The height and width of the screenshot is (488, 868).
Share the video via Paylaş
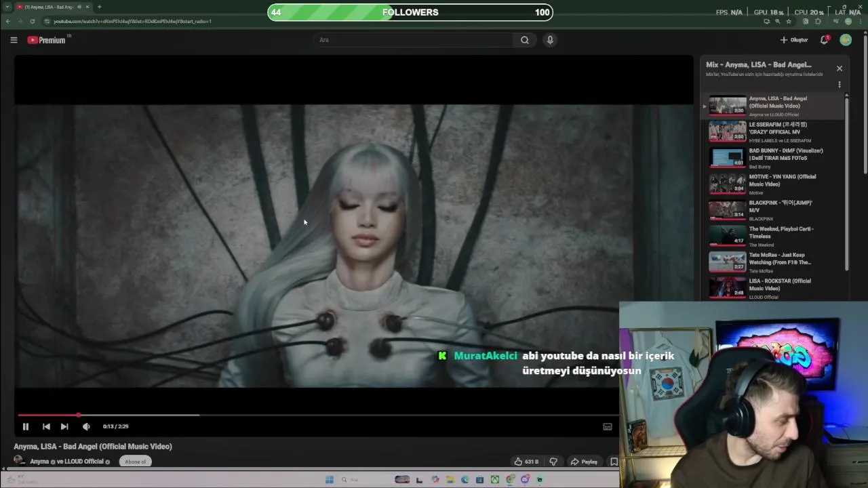[584, 462]
